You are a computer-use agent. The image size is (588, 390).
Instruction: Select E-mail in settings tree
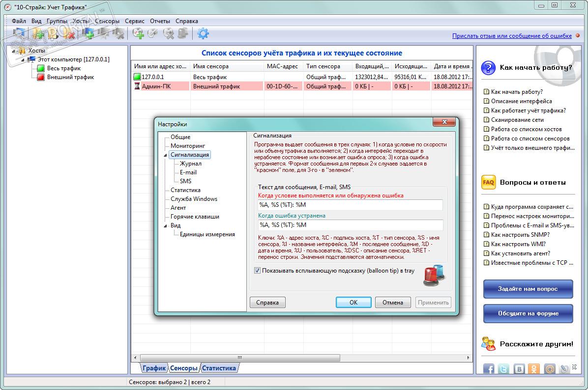coord(188,172)
